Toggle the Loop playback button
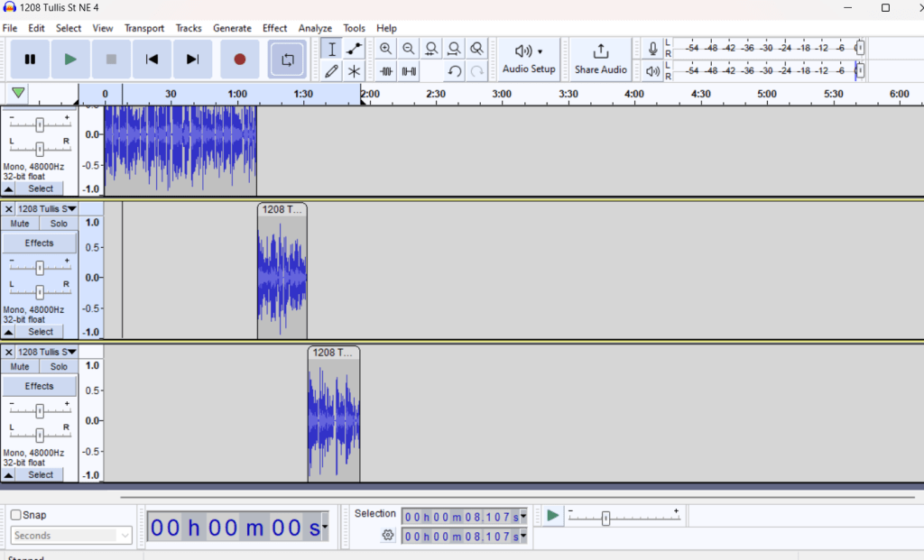Screen dimensions: 924x560 287,59
